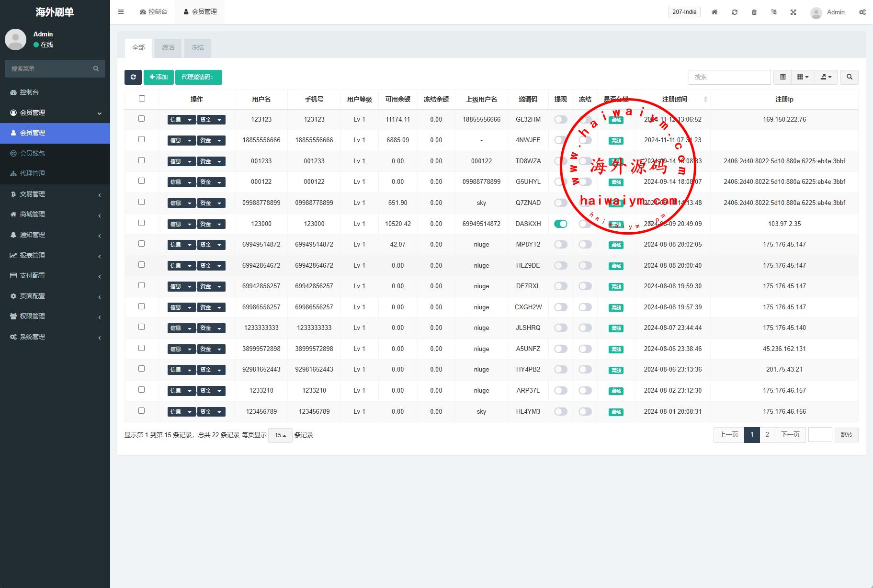Click the refresh button beside 添加

click(x=133, y=77)
